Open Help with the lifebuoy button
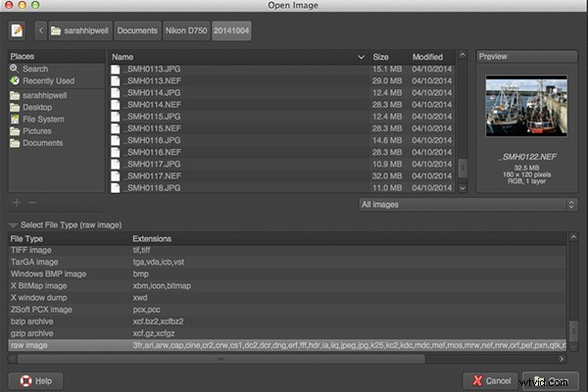This screenshot has width=588, height=392. (x=35, y=381)
